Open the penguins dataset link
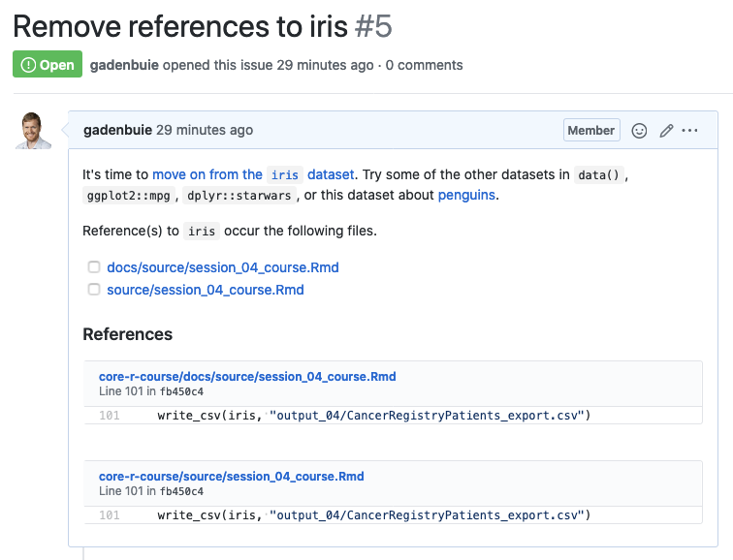 465,196
